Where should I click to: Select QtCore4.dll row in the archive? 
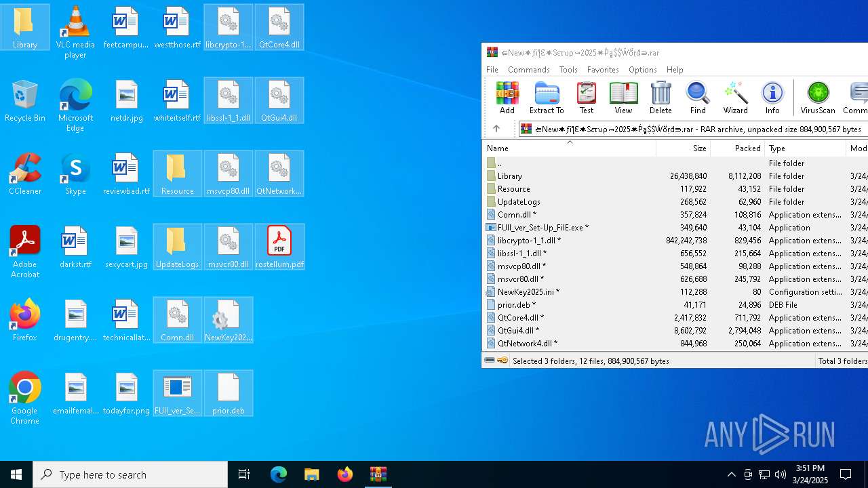(x=675, y=318)
